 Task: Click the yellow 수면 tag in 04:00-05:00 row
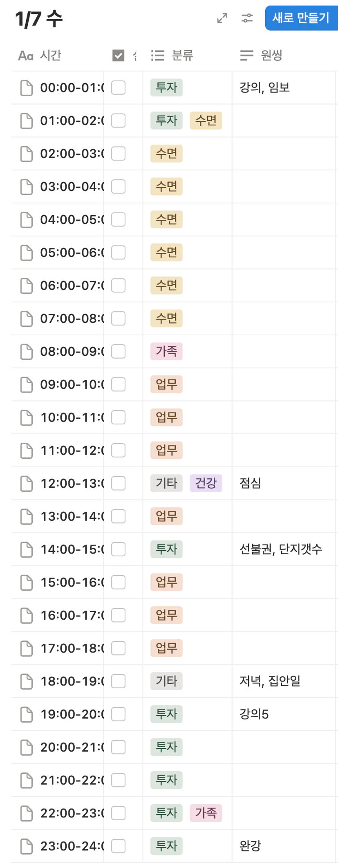point(166,219)
